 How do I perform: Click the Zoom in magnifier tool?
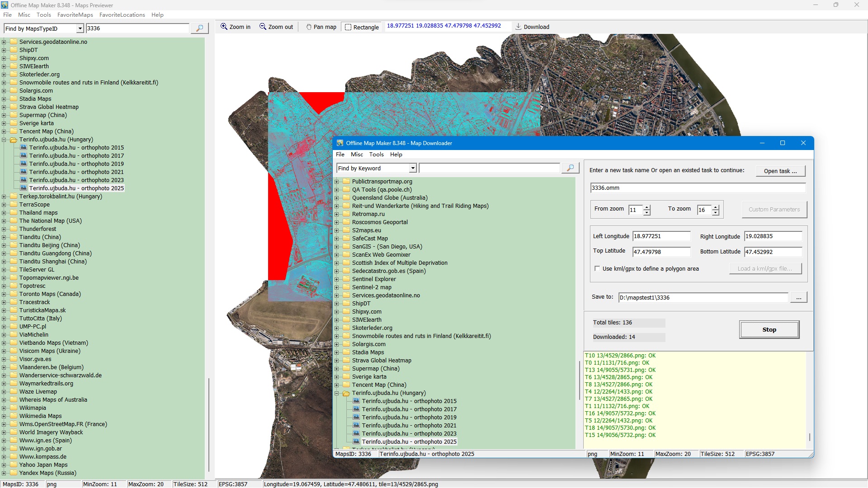[235, 27]
